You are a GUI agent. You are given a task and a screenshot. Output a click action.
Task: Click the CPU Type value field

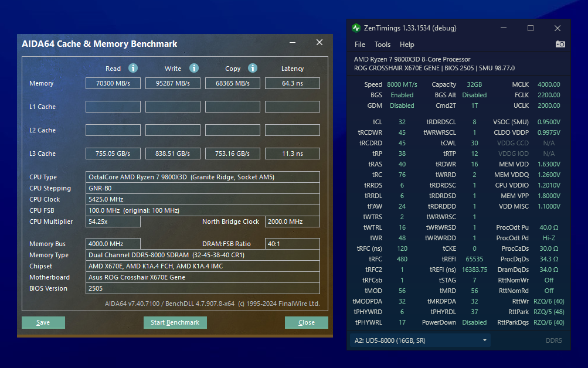click(203, 177)
